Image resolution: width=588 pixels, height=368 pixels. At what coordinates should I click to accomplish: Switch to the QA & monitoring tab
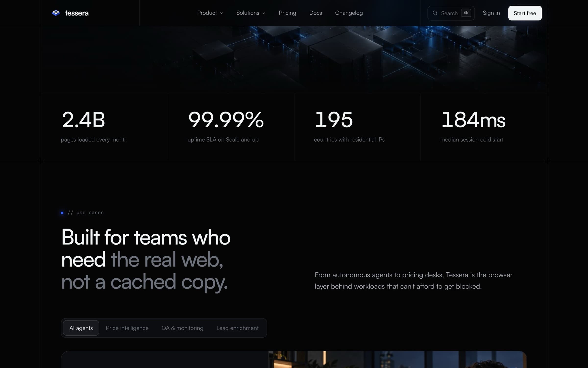click(182, 328)
